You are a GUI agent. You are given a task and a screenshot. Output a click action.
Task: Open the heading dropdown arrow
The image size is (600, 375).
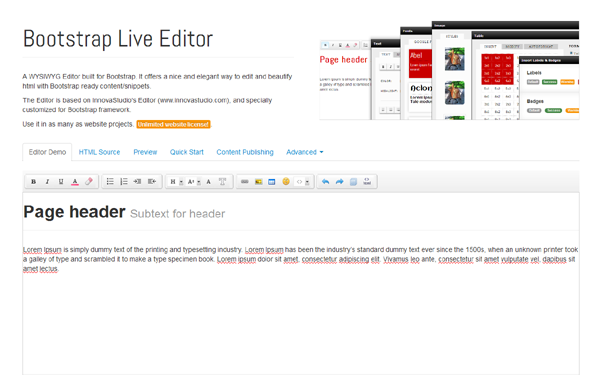pyautogui.click(x=181, y=182)
